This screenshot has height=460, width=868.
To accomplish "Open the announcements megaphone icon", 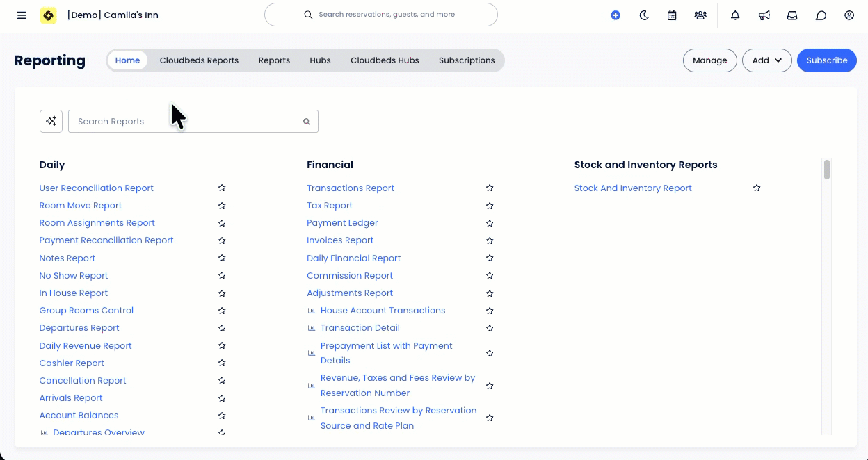I will click(764, 15).
